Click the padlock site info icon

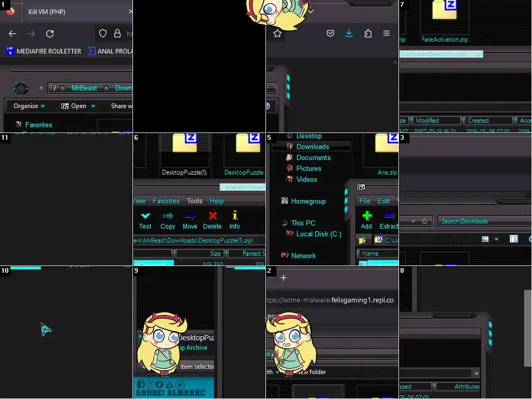117,33
